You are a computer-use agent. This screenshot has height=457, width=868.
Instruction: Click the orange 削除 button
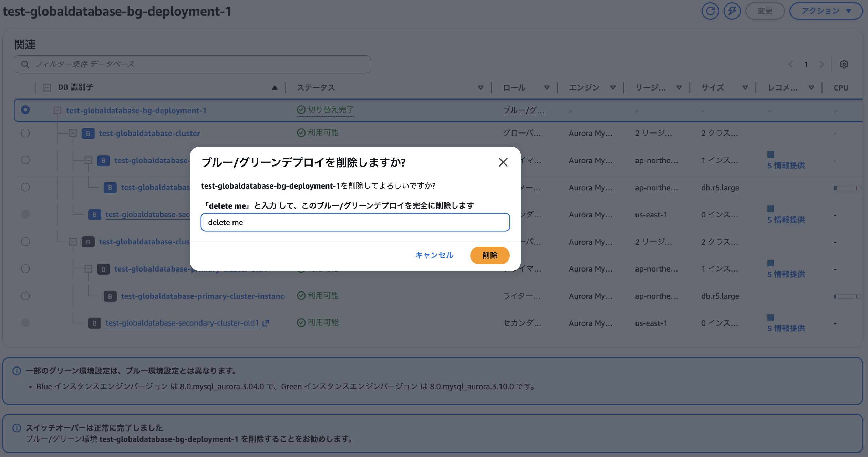(489, 255)
